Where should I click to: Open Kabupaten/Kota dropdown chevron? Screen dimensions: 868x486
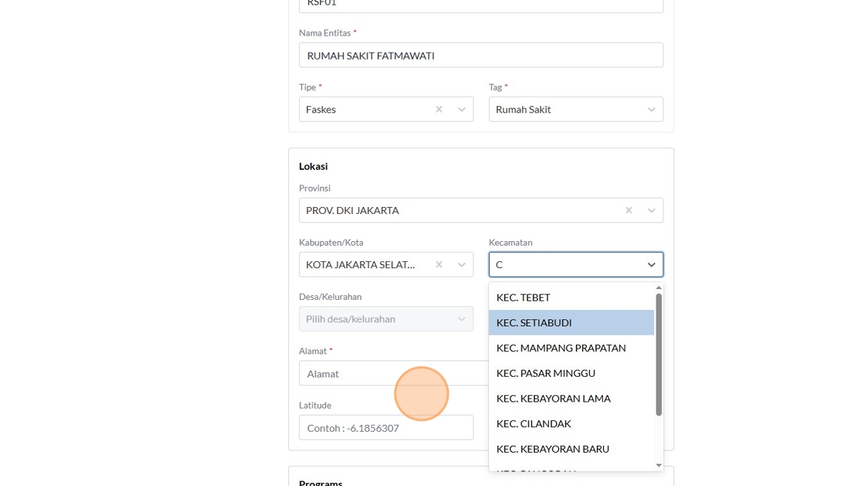click(462, 264)
